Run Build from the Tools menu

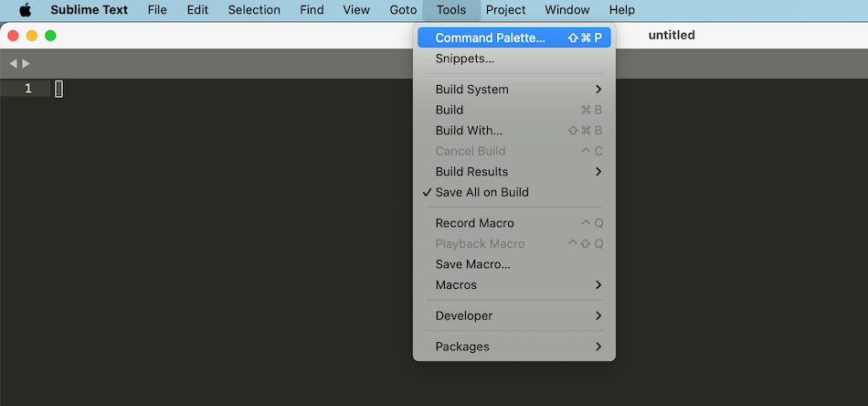514,110
